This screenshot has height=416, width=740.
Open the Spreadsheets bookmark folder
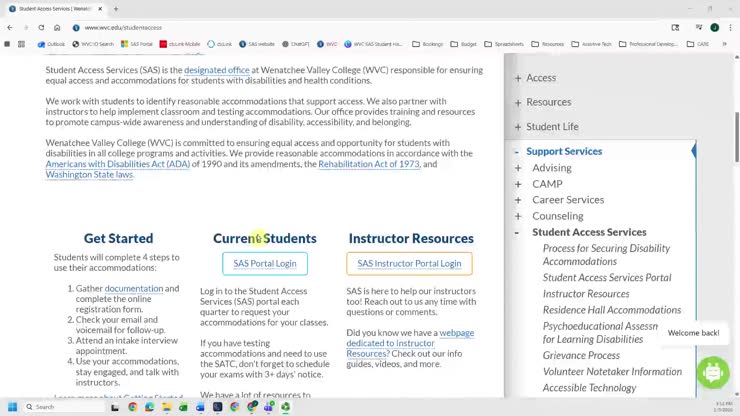tap(504, 44)
